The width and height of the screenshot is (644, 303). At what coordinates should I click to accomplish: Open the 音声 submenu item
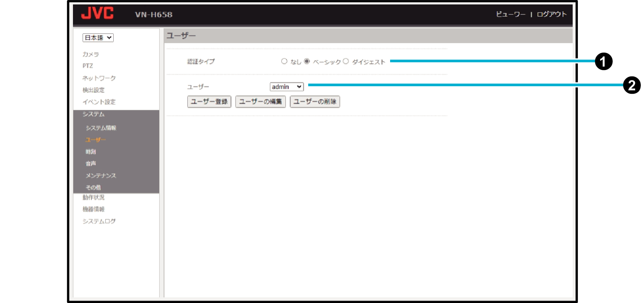pyautogui.click(x=91, y=164)
